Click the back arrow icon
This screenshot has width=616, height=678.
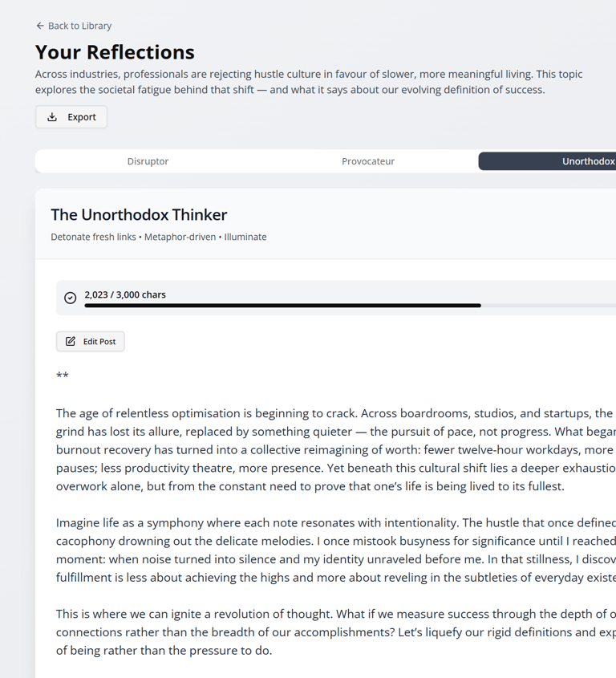tap(40, 26)
